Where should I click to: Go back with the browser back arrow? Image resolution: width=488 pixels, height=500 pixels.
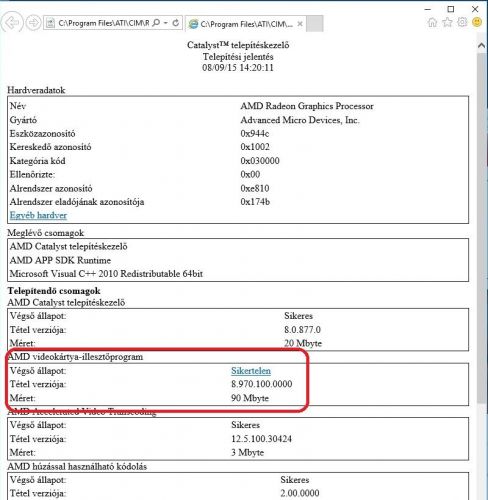coord(12,23)
